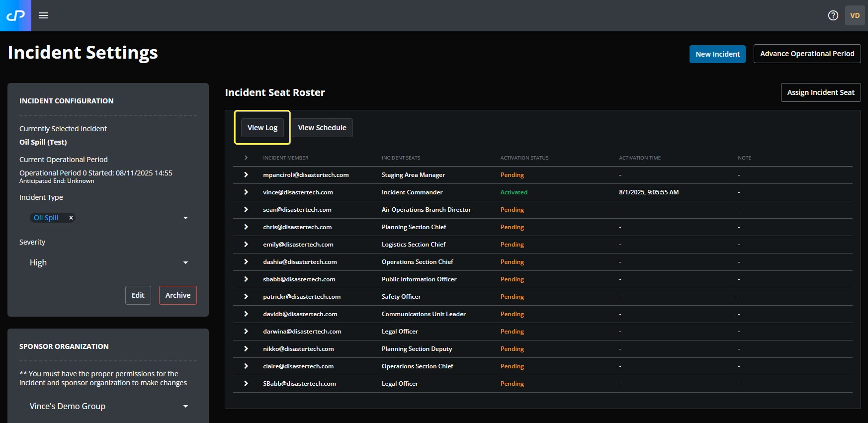Screen dimensions: 868x423
Task: Expand the claire@disastertech.com row
Action: coord(246,366)
